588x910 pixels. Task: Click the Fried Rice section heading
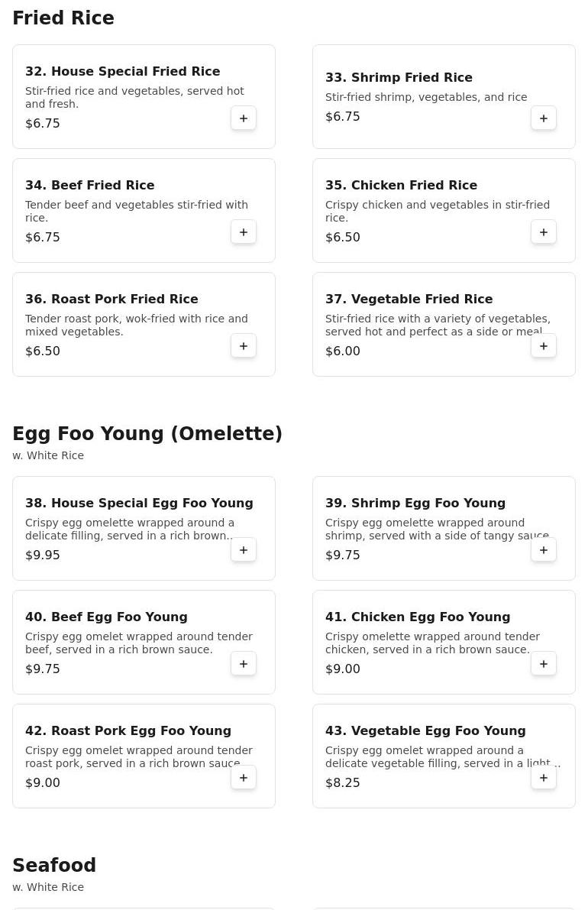pyautogui.click(x=63, y=18)
